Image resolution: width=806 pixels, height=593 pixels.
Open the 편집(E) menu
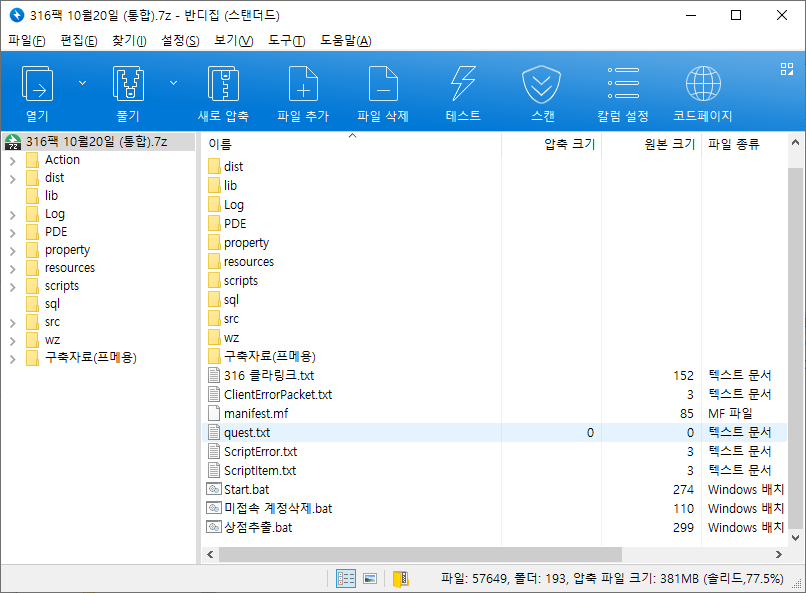tap(79, 41)
